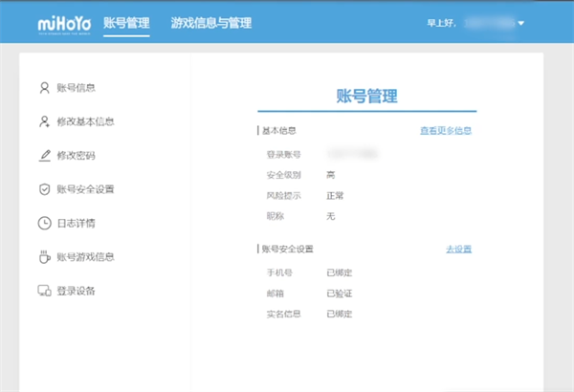Open 修改基本信息 text in the sidebar
574x392 pixels.
[85, 121]
